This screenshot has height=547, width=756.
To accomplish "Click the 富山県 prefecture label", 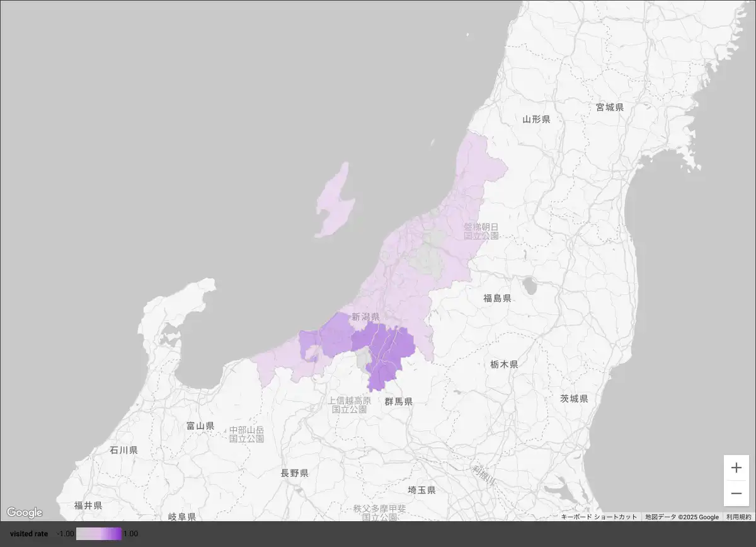I will pos(200,426).
